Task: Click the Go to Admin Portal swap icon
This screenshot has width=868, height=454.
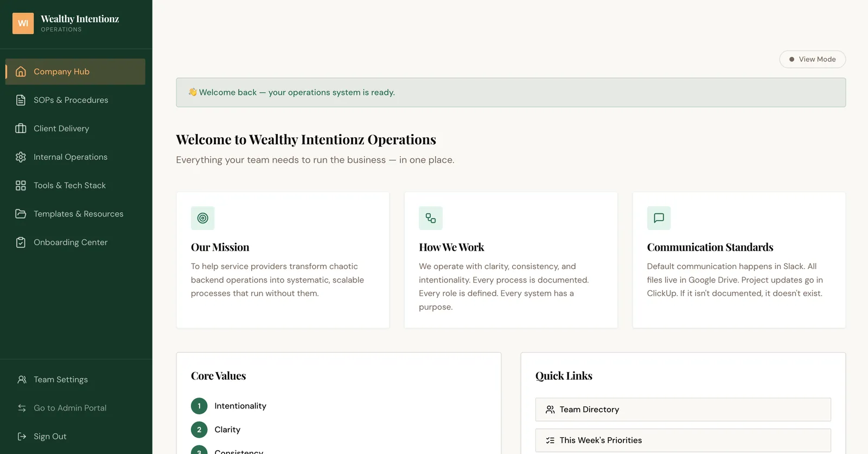Action: [22, 408]
